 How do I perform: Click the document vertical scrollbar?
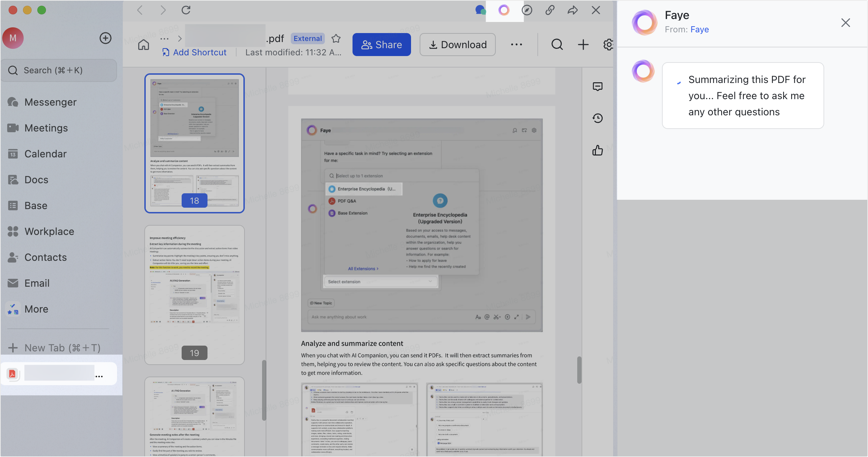click(x=579, y=370)
